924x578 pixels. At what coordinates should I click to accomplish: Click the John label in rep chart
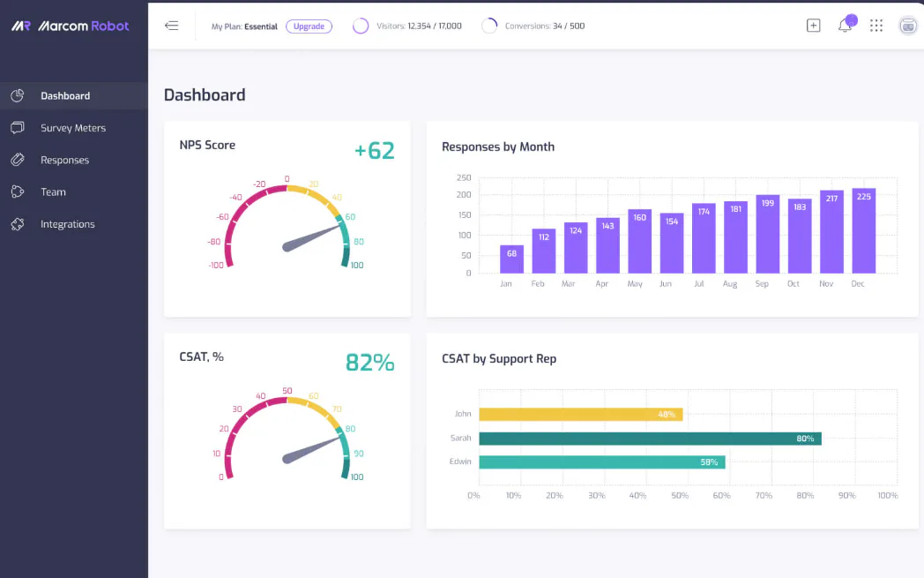point(463,414)
